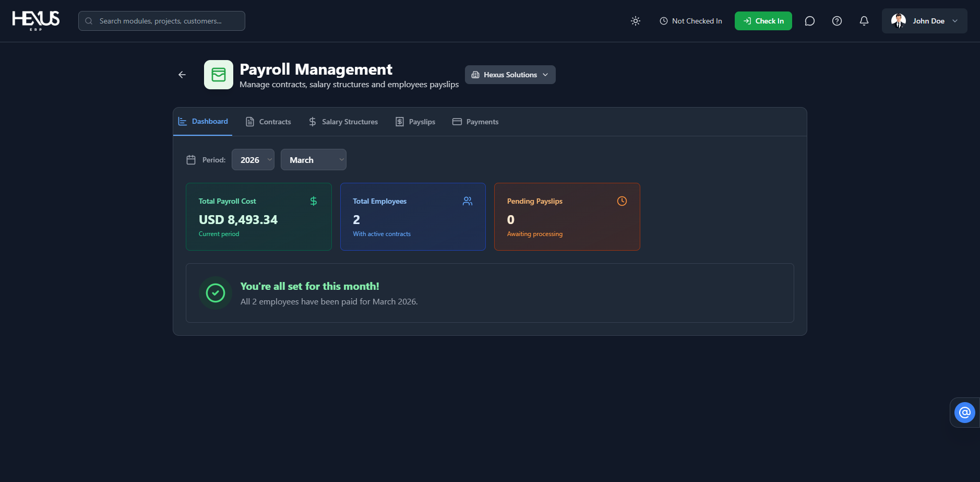Viewport: 980px width, 482px height.
Task: Click the Pending Payslips card label
Action: click(x=535, y=201)
